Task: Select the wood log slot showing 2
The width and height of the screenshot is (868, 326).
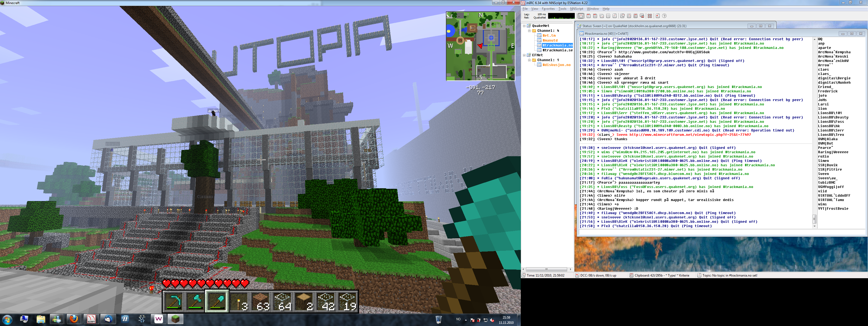Action: pyautogui.click(x=304, y=301)
